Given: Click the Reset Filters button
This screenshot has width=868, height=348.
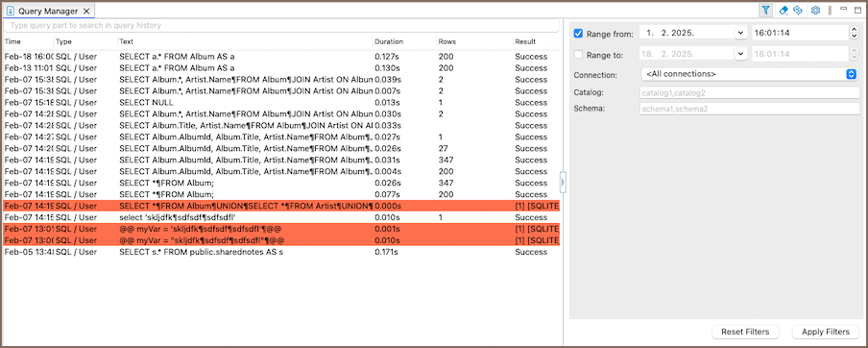Looking at the screenshot, I should coord(745,332).
